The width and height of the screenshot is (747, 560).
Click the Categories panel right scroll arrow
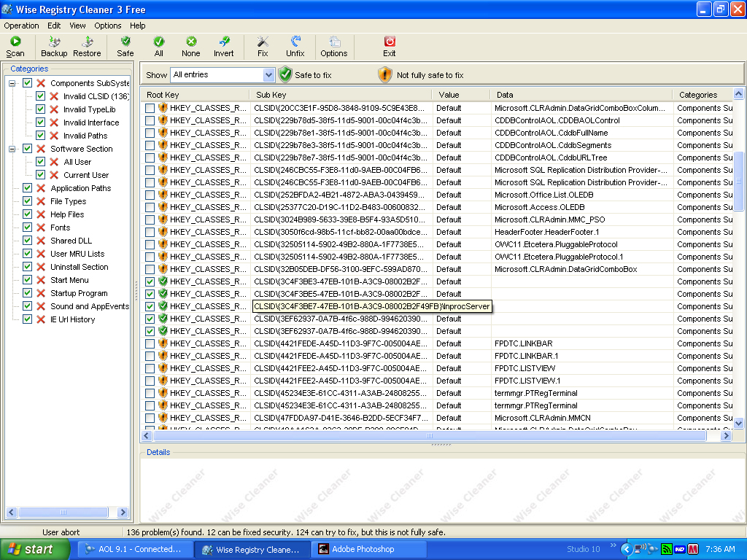(x=123, y=513)
